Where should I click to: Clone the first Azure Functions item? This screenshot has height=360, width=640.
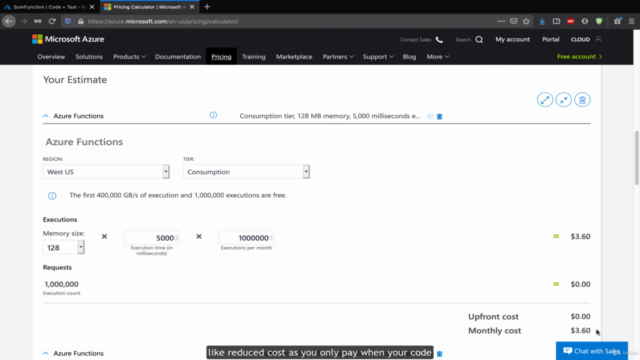point(430,116)
